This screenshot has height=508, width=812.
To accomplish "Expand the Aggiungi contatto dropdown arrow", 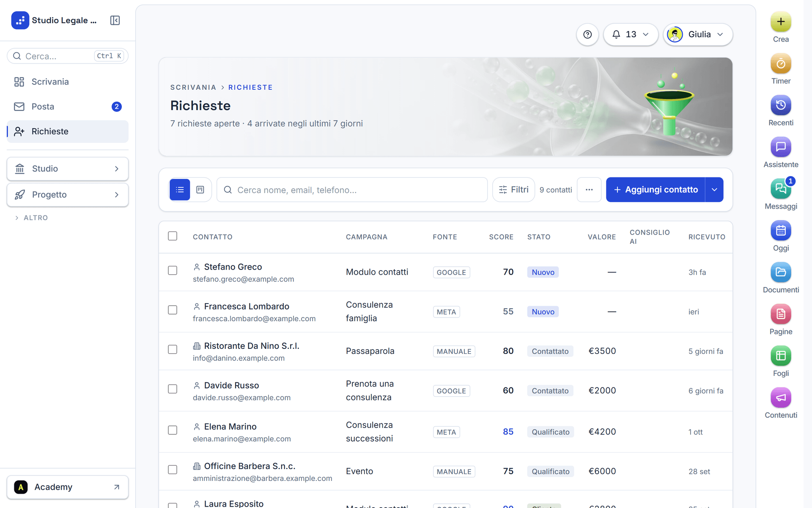I will (x=714, y=190).
